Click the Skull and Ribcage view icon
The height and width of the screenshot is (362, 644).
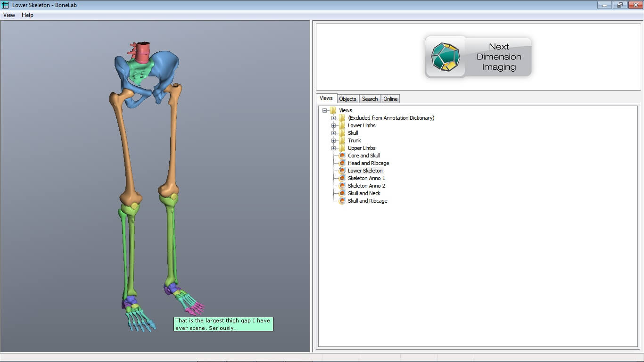tap(342, 201)
